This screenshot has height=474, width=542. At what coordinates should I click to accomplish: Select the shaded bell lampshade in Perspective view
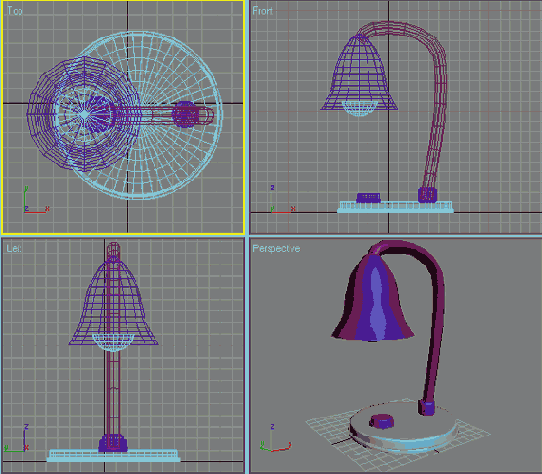click(373, 297)
